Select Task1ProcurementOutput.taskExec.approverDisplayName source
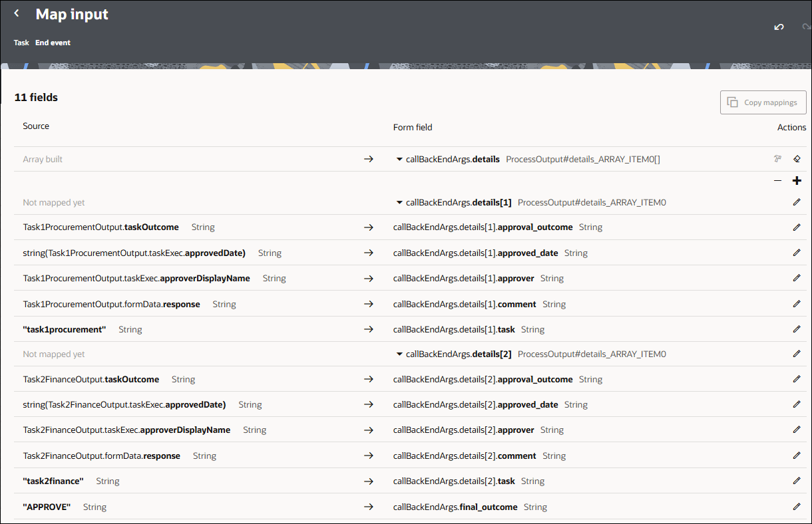Screen dimensions: 812x524 (136, 278)
